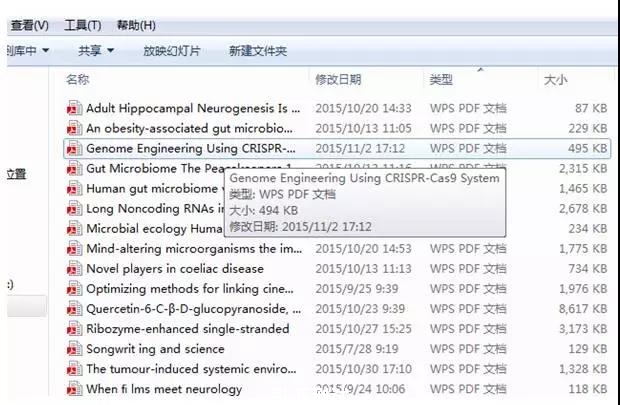Sort files by 修改日期 column header
Image resolution: width=620 pixels, height=405 pixels.
(338, 79)
